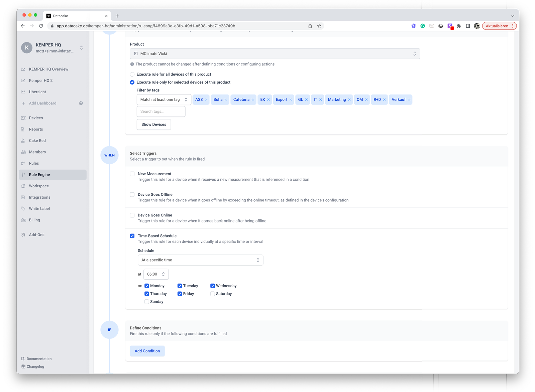Open the Documentation link
Image resolution: width=535 pixels, height=392 pixels.
36,359
